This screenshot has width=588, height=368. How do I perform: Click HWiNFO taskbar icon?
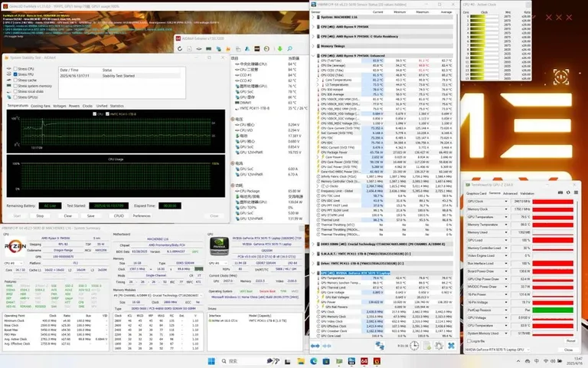351,361
